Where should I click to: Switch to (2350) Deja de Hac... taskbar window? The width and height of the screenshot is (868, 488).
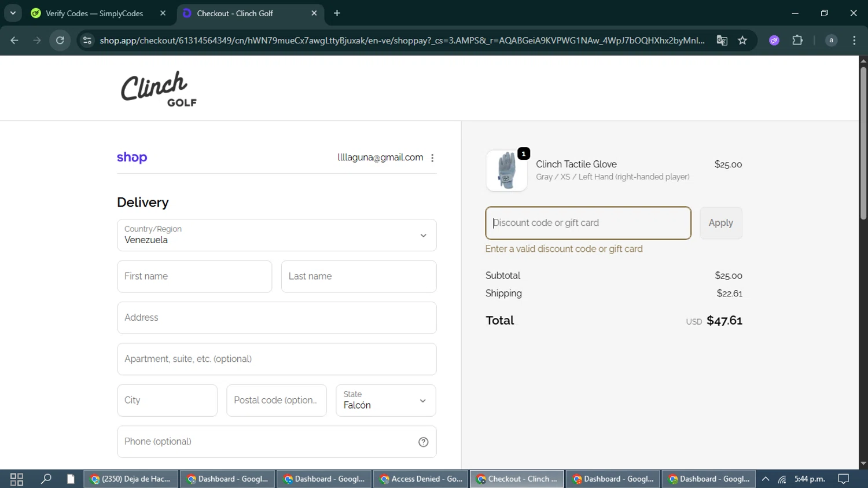[131, 479]
